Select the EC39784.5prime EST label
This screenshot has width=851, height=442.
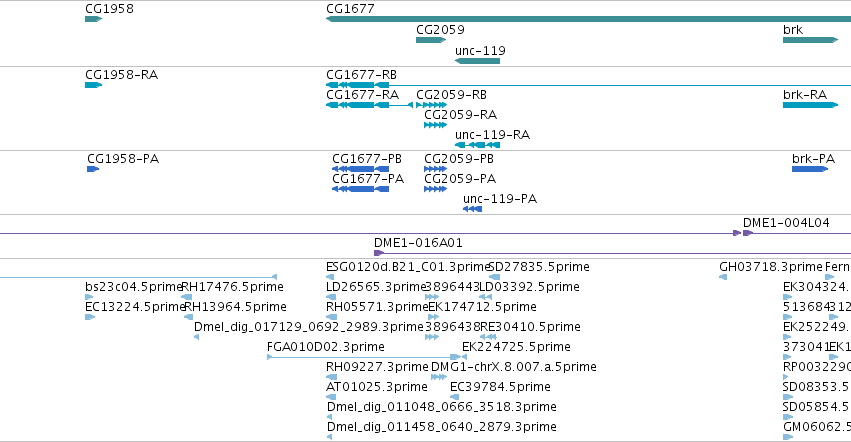500,388
